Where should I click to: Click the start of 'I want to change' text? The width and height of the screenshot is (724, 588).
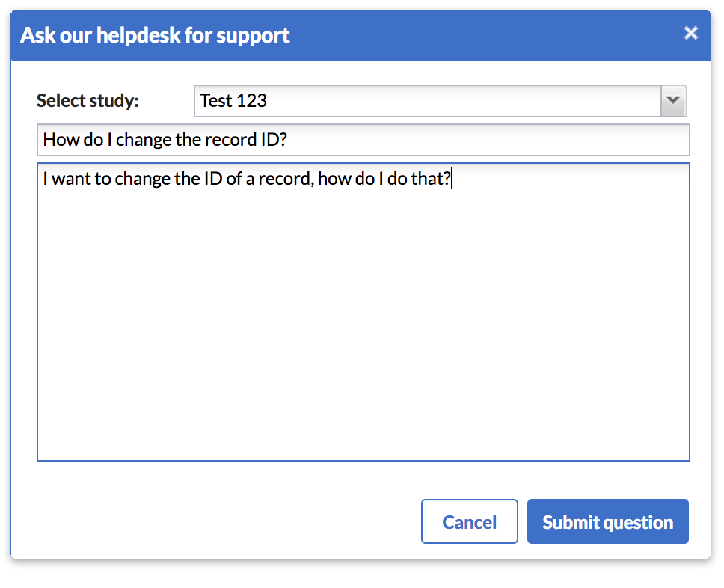(x=44, y=179)
